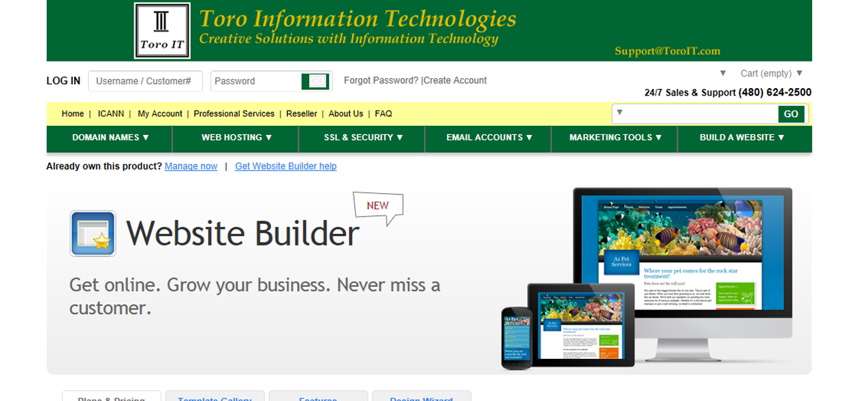The width and height of the screenshot is (868, 401).
Task: Expand the DOMAIN NAMES menu
Action: tap(110, 138)
